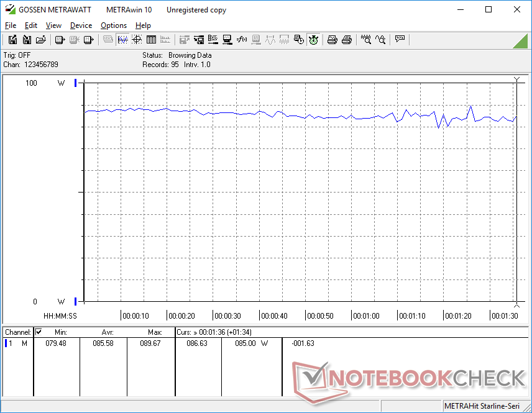Viewport: 532px width, 413px height.
Task: Click the speech bubble comment icon
Action: pos(400,39)
